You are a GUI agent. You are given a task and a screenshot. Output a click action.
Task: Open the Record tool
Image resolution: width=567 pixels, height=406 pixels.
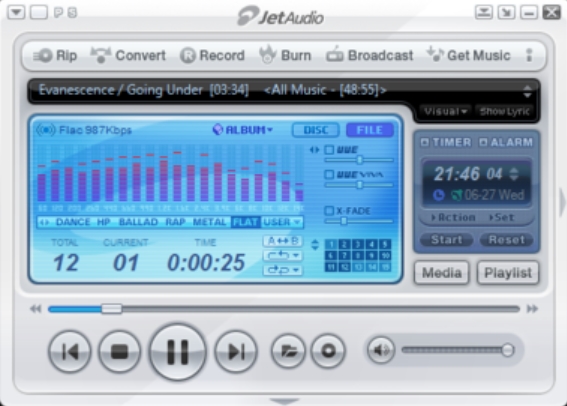click(213, 55)
